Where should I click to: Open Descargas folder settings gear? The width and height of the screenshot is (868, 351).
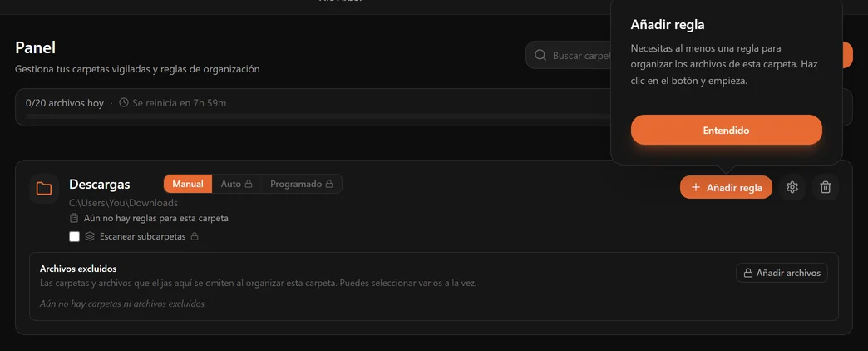tap(792, 187)
